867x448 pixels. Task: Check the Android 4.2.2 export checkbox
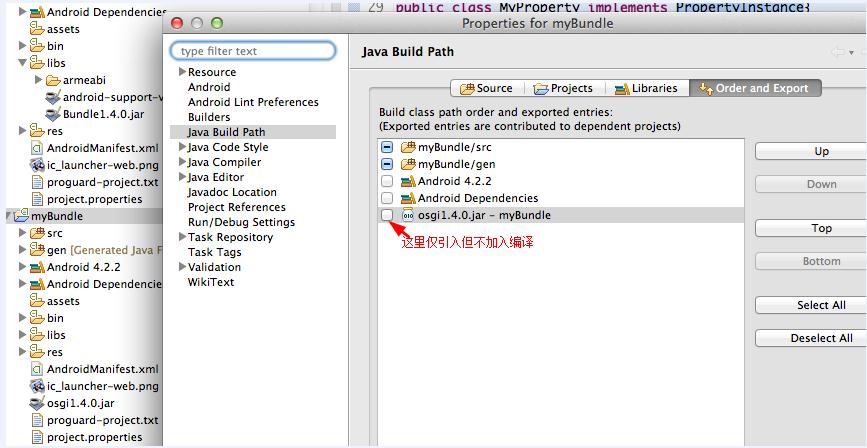(387, 181)
